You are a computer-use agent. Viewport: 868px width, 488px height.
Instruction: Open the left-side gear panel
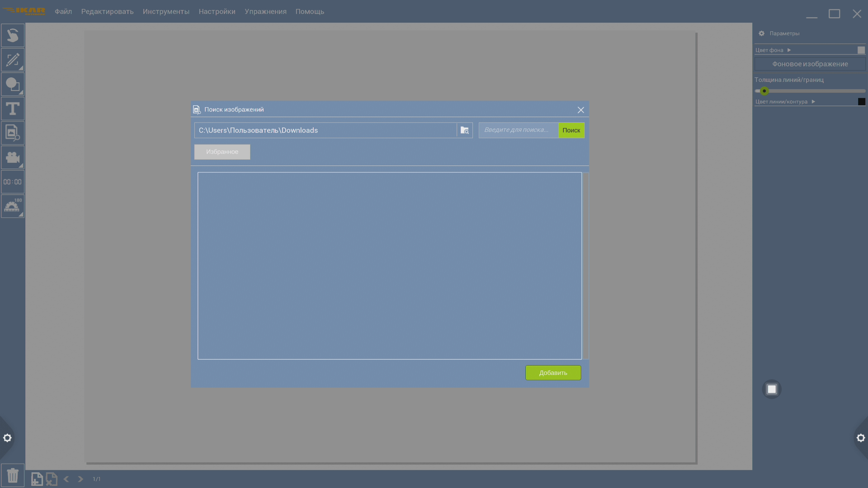click(x=7, y=438)
